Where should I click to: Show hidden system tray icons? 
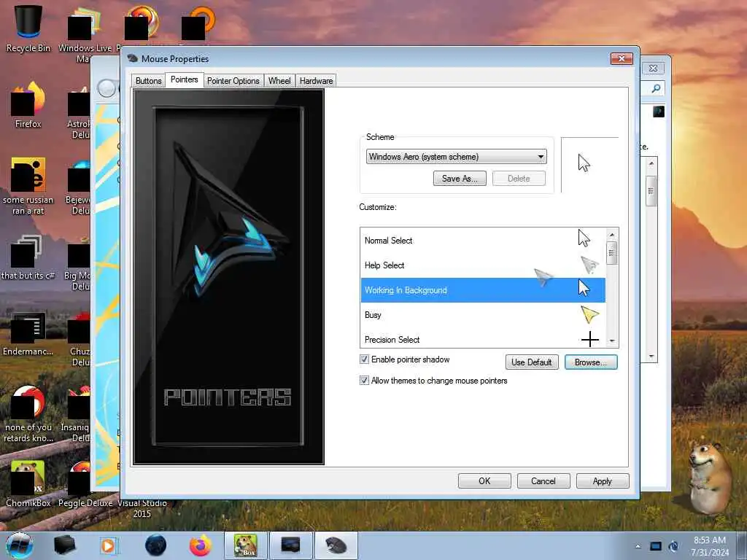638,546
